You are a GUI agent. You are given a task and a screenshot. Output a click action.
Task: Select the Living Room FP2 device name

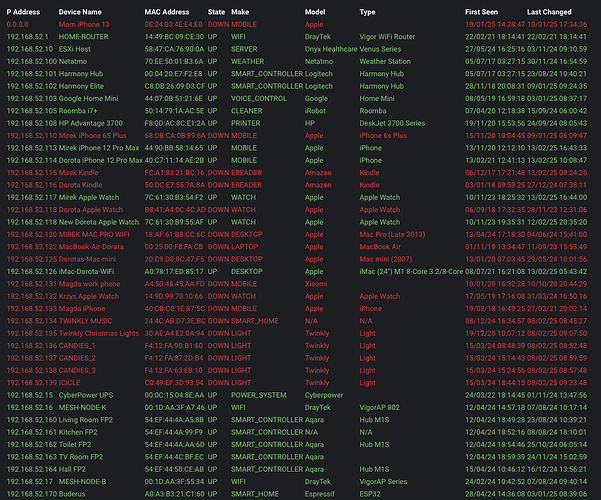tap(86, 420)
